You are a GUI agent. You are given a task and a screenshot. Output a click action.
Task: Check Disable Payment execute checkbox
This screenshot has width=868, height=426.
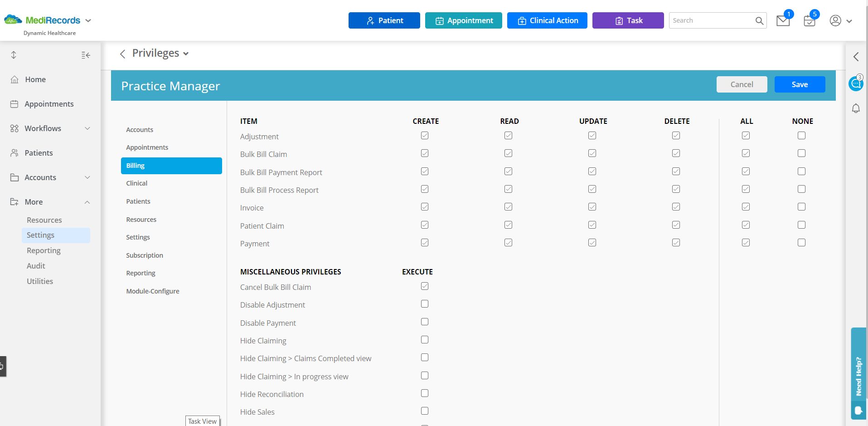tap(425, 322)
